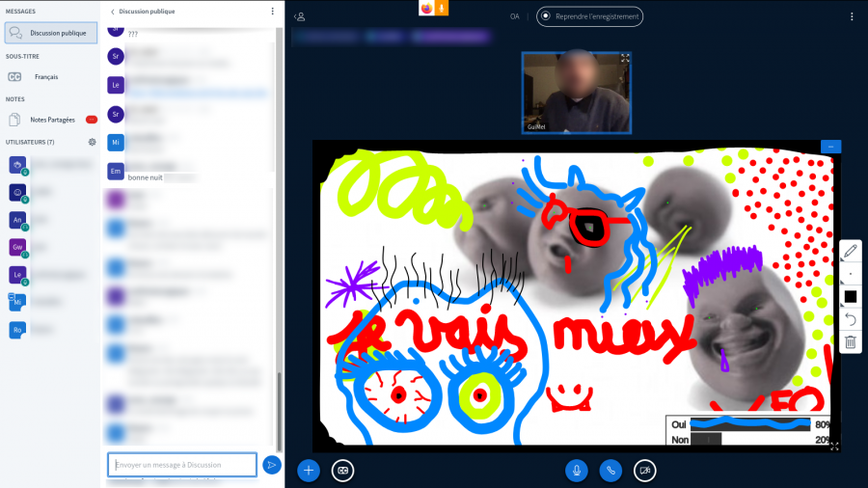The height and width of the screenshot is (488, 868).
Task: Clear annotations with the trash icon
Action: point(850,341)
